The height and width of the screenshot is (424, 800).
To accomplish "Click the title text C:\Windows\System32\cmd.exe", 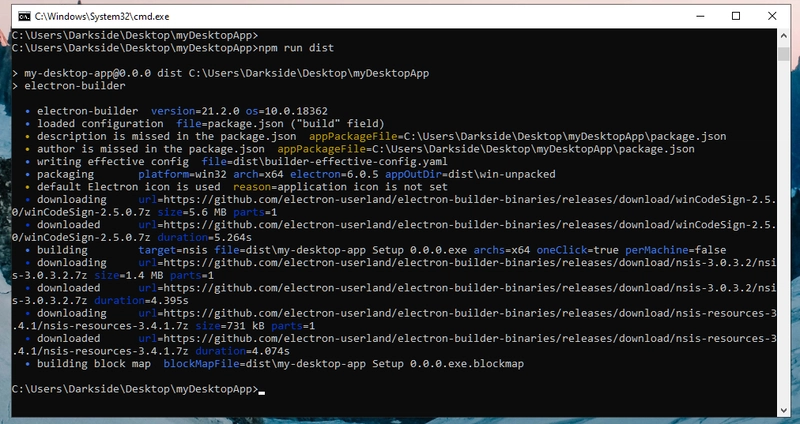I will (102, 16).
